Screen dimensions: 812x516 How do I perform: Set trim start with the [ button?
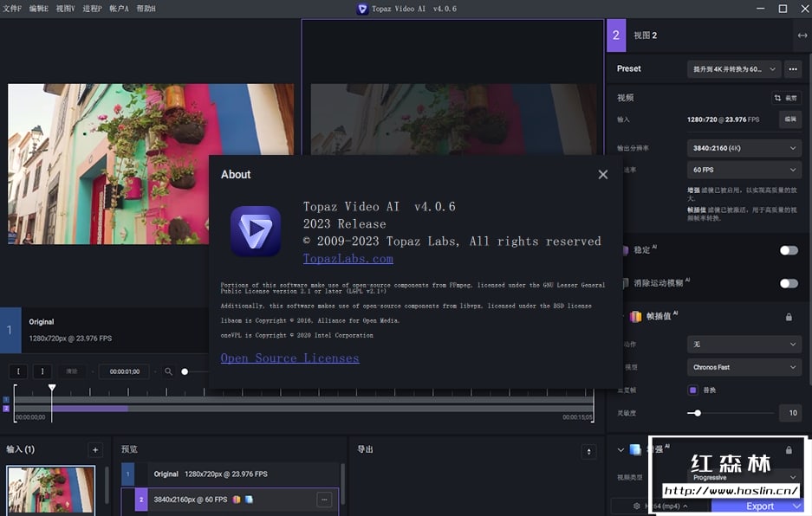point(18,371)
